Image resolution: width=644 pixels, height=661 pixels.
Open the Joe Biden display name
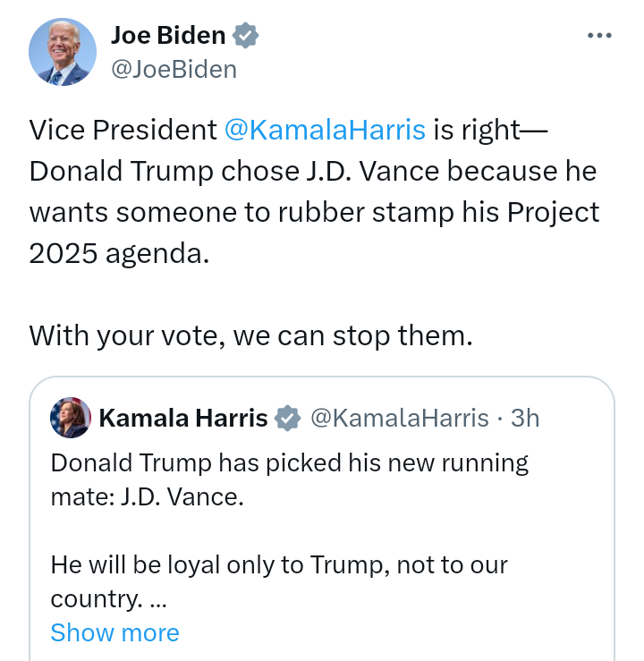168,37
